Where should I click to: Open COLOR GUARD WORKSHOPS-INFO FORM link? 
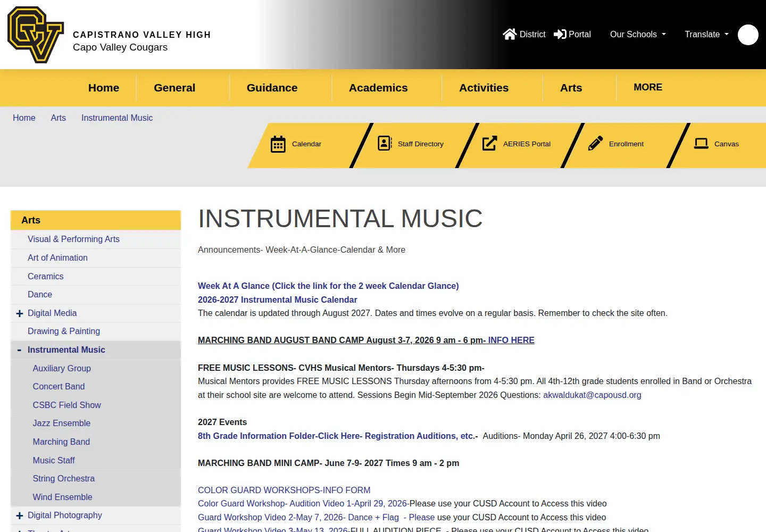(284, 490)
